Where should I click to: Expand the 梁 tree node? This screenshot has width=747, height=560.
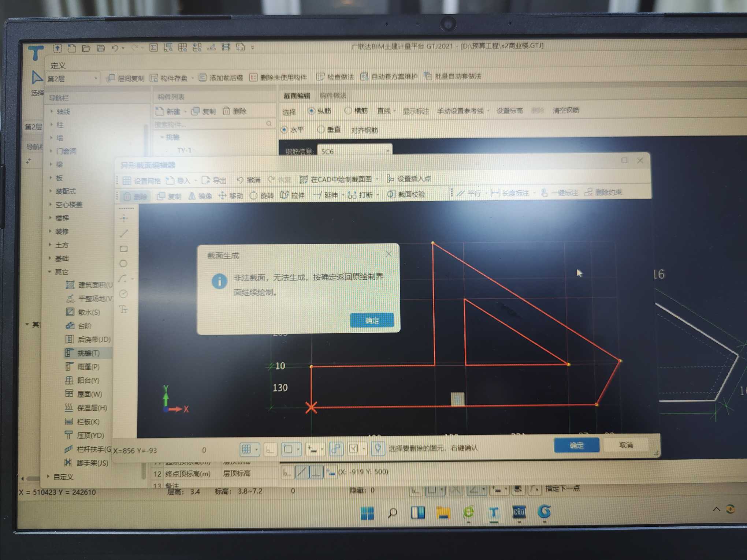(51, 164)
